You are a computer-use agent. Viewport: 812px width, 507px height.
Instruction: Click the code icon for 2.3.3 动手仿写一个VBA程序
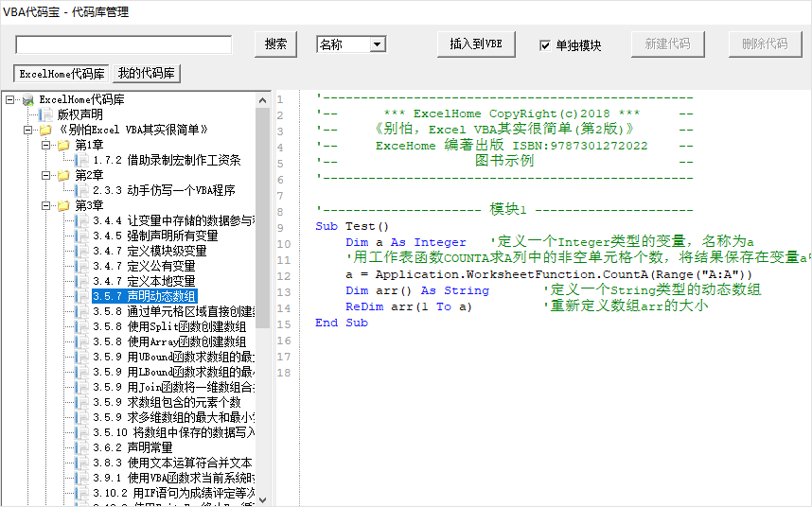coord(81,190)
